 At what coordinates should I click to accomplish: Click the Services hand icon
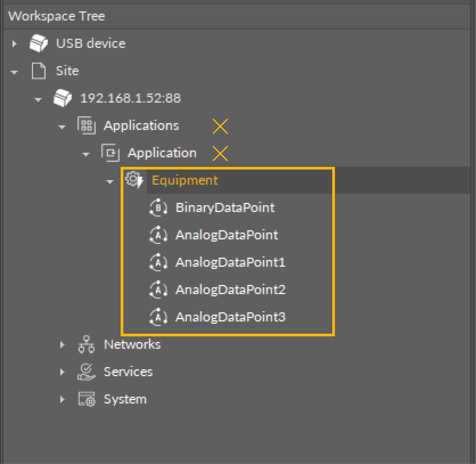[86, 372]
